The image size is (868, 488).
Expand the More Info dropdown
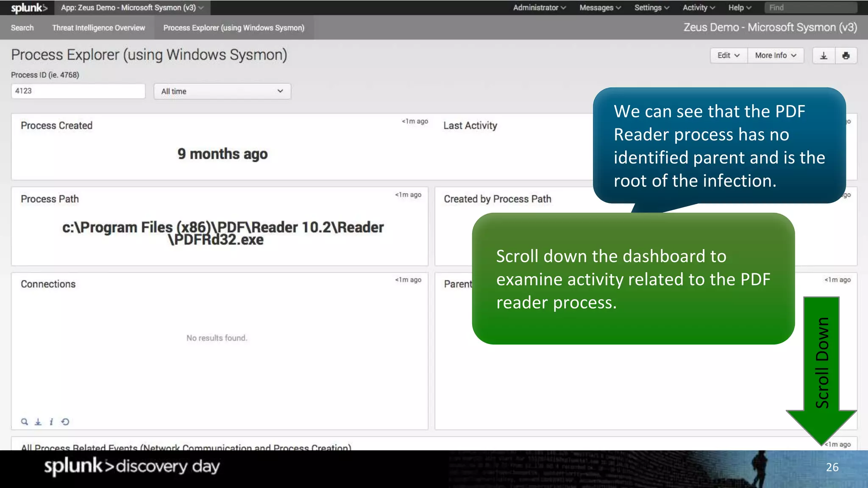pos(776,55)
